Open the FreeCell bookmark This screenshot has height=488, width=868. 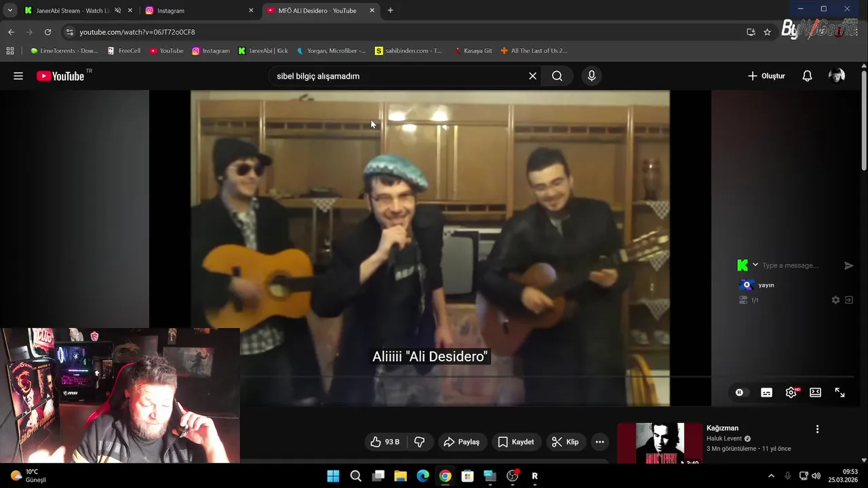point(123,51)
